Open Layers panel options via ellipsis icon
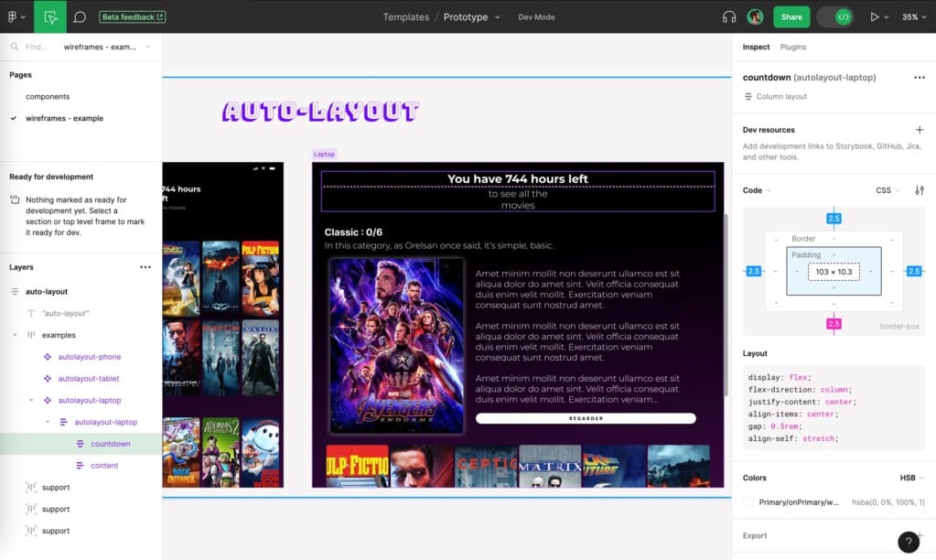Image resolution: width=936 pixels, height=560 pixels. click(145, 266)
